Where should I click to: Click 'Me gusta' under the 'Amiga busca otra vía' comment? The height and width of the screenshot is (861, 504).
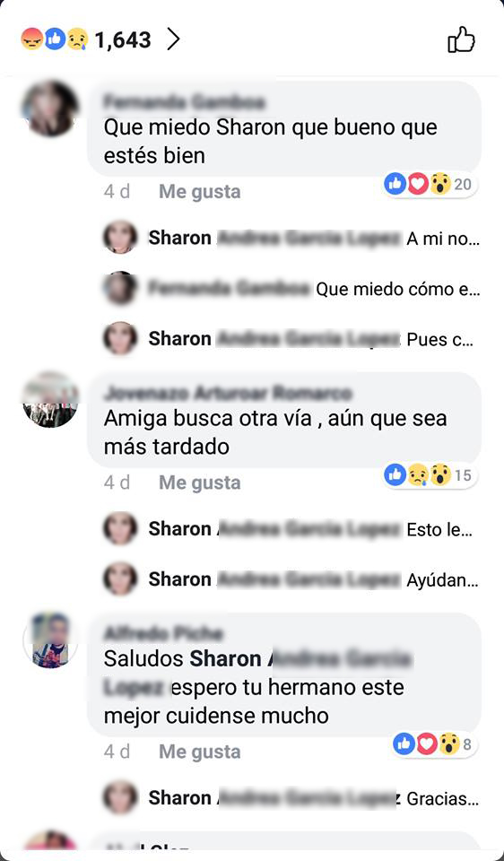coord(200,483)
